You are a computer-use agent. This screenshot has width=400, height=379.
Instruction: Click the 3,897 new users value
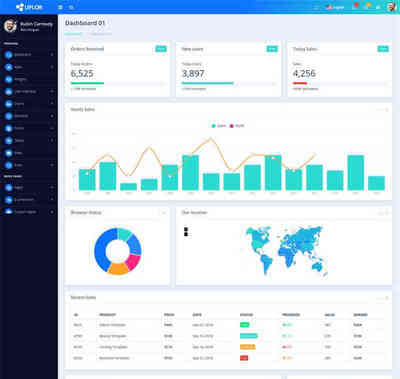click(193, 74)
